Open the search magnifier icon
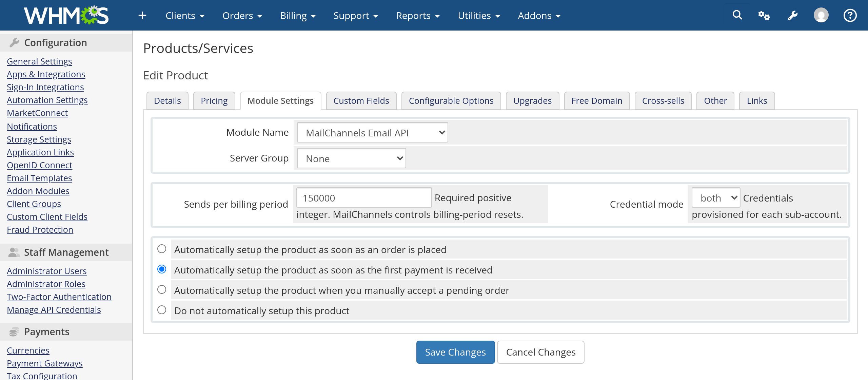The image size is (868, 380). [x=737, y=15]
